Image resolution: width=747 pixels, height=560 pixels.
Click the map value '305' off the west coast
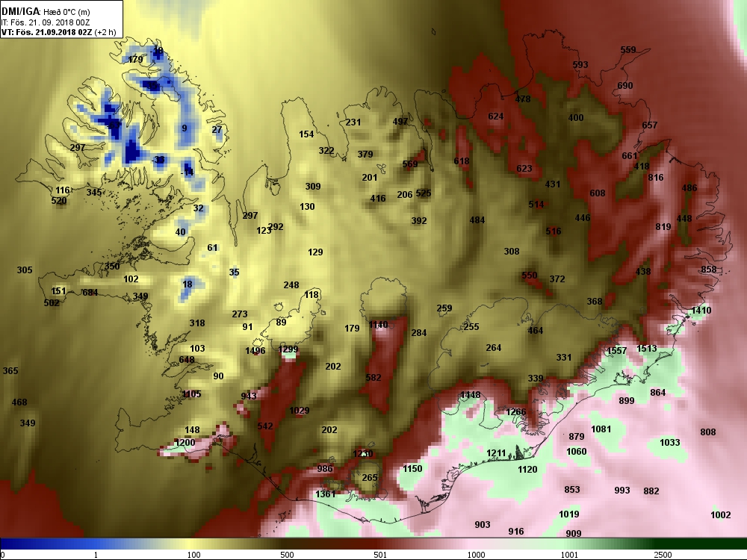point(25,270)
